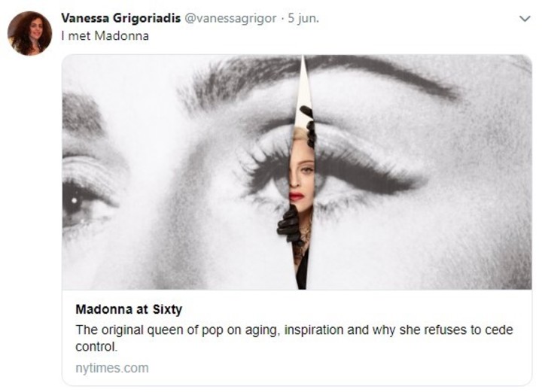Click the Vanessa Grigoriadis display name
542x392 pixels.
121,18
